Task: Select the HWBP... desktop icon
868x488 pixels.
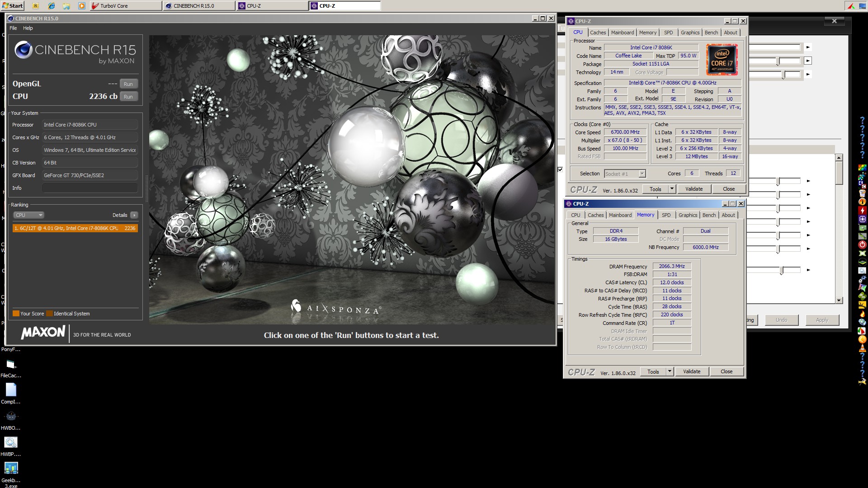Action: (11, 446)
